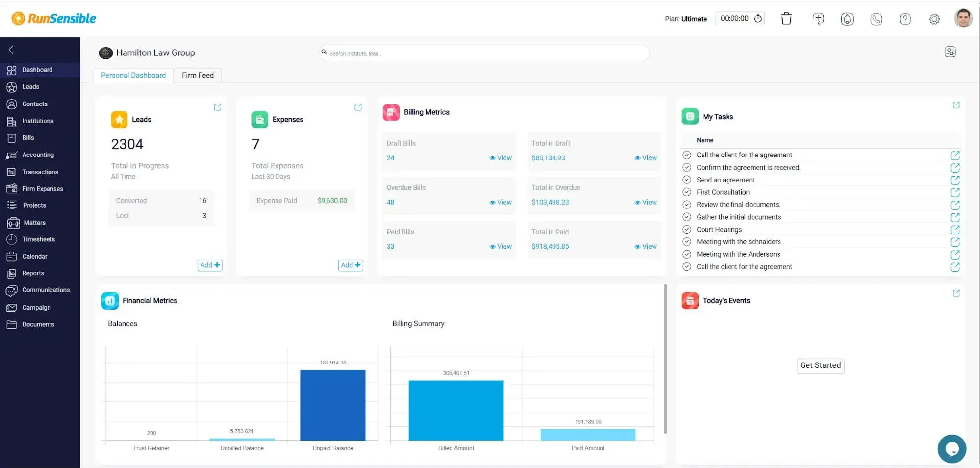The image size is (980, 468).
Task: Switch to the Firm Feed tab
Action: pyautogui.click(x=197, y=75)
